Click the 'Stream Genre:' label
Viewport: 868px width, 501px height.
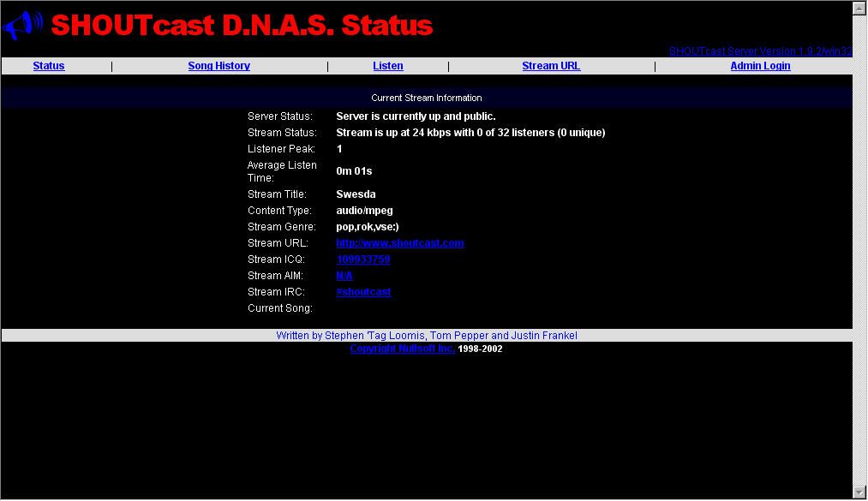[x=282, y=227]
